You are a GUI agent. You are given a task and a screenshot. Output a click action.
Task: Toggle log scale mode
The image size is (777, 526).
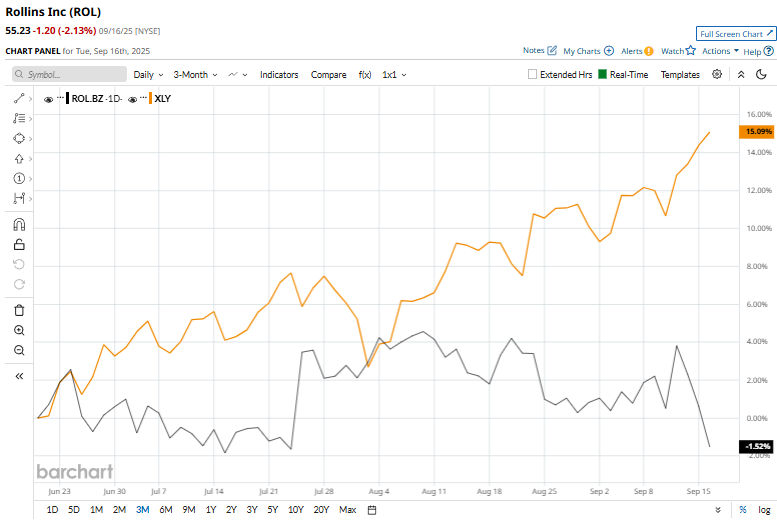point(764,510)
